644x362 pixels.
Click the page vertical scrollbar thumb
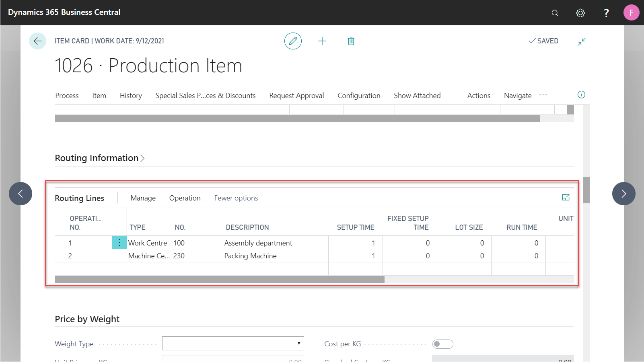pyautogui.click(x=586, y=190)
